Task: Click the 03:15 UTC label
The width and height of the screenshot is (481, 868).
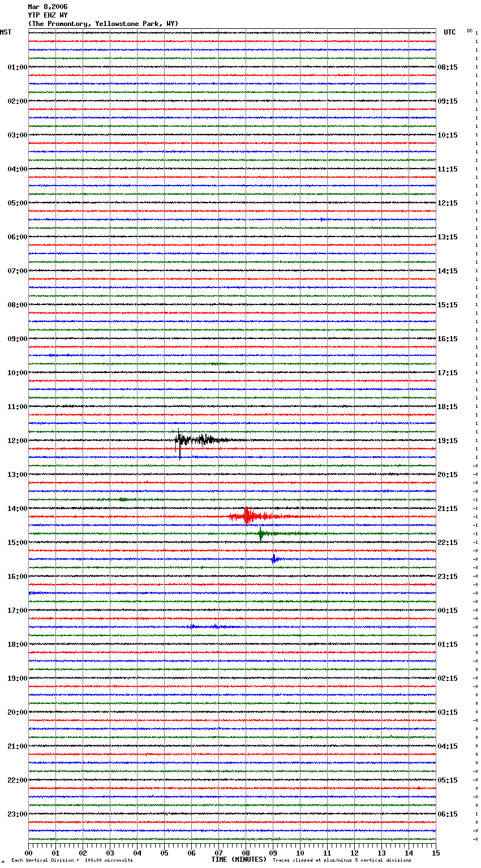Action: [x=448, y=712]
